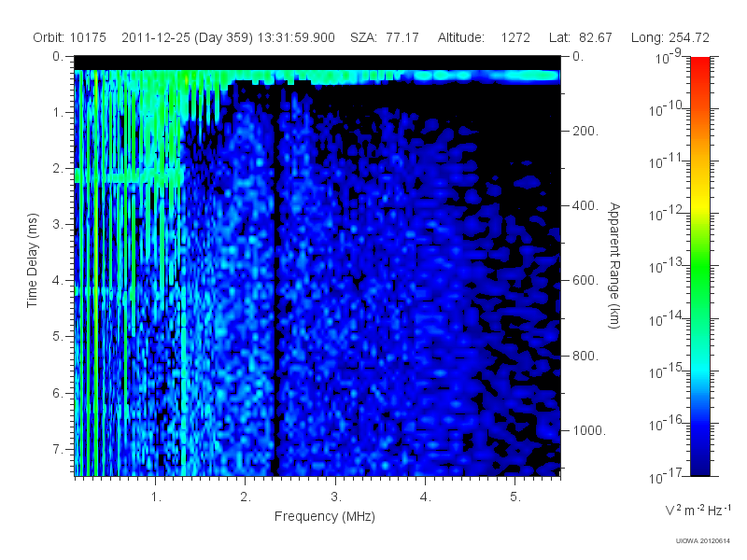Click the 10^-11 color scale label
747x560 pixels.
click(x=668, y=161)
